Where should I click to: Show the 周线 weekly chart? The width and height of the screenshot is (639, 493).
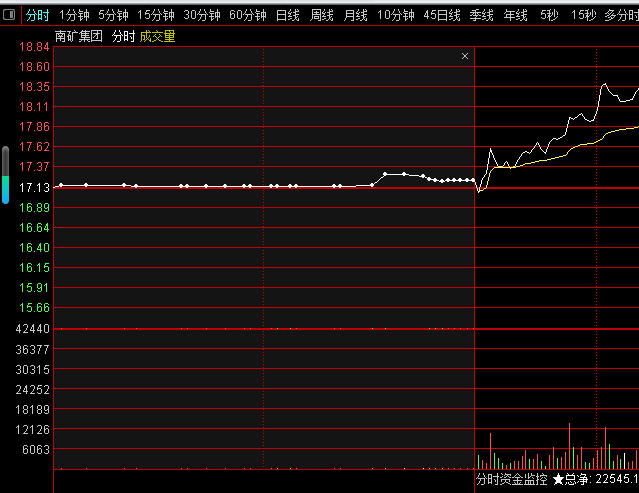[321, 15]
